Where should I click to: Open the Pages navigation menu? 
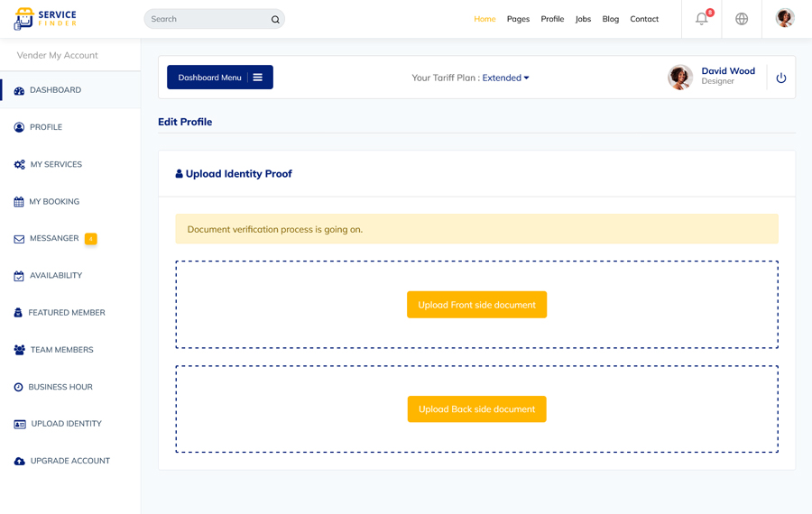pos(518,19)
